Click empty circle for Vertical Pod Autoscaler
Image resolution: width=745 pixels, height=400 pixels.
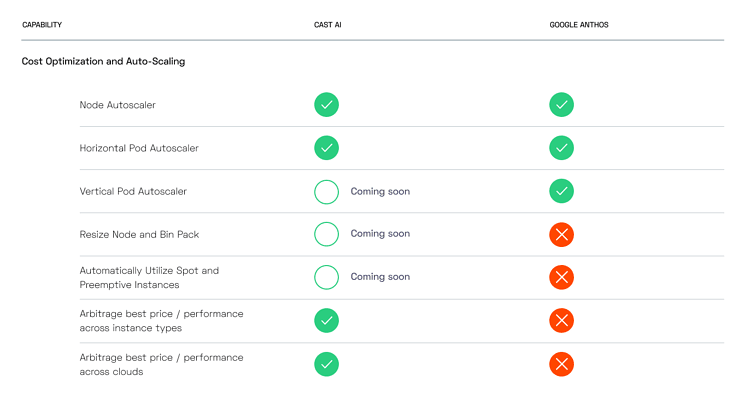click(x=326, y=191)
